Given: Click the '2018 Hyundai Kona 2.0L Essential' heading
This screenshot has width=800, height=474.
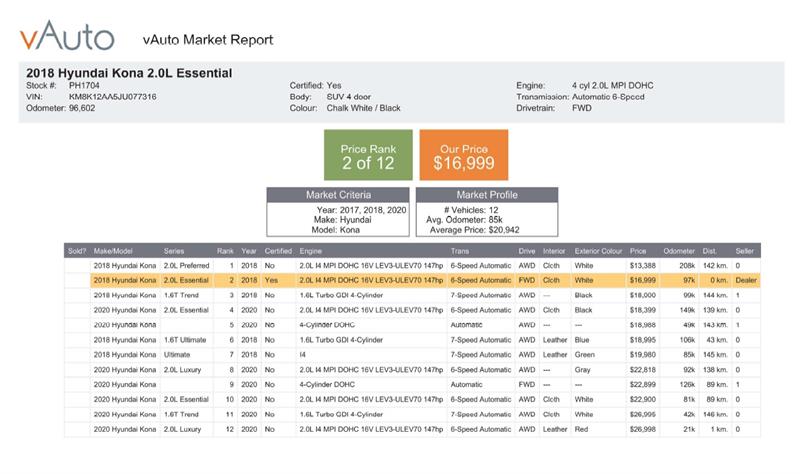Looking at the screenshot, I should pos(129,73).
